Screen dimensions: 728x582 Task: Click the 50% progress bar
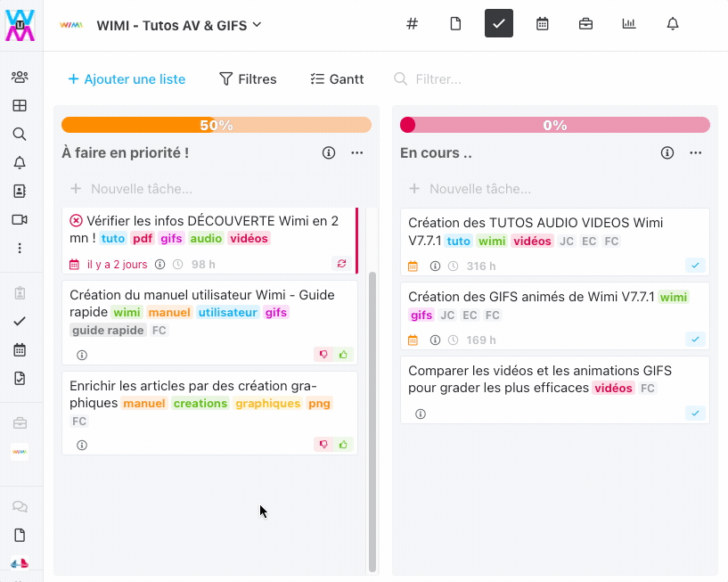coord(217,125)
